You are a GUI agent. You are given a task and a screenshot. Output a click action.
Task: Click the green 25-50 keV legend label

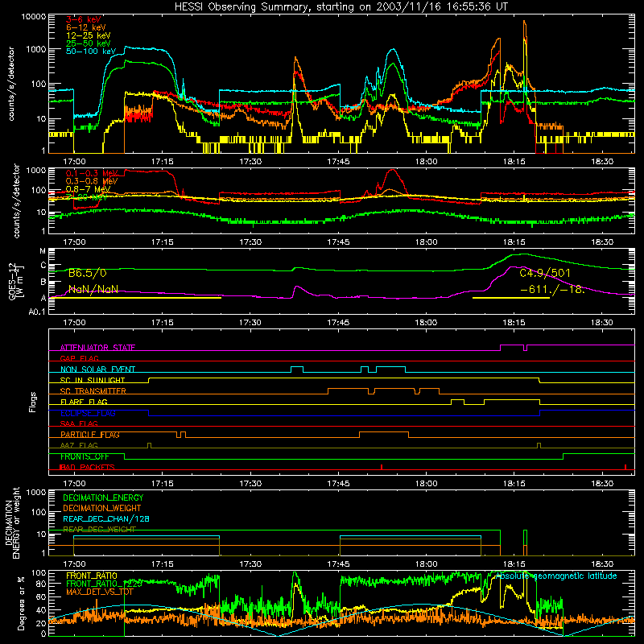(88, 43)
